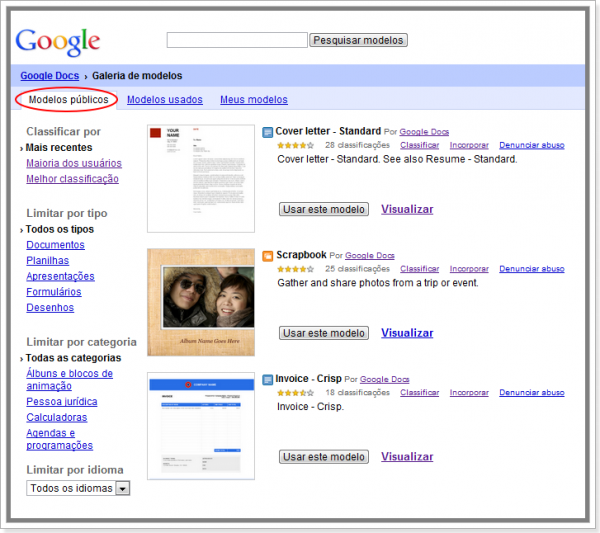Click Usar este modelo for Invoice - Crisp
The width and height of the screenshot is (600, 533).
coord(324,456)
